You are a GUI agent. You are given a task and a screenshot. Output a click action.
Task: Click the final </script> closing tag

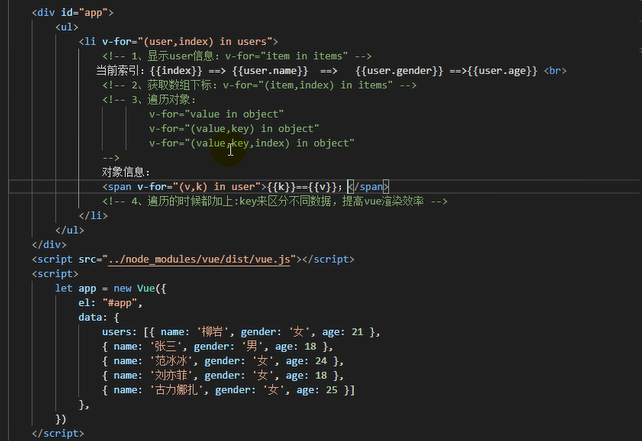pyautogui.click(x=58, y=433)
